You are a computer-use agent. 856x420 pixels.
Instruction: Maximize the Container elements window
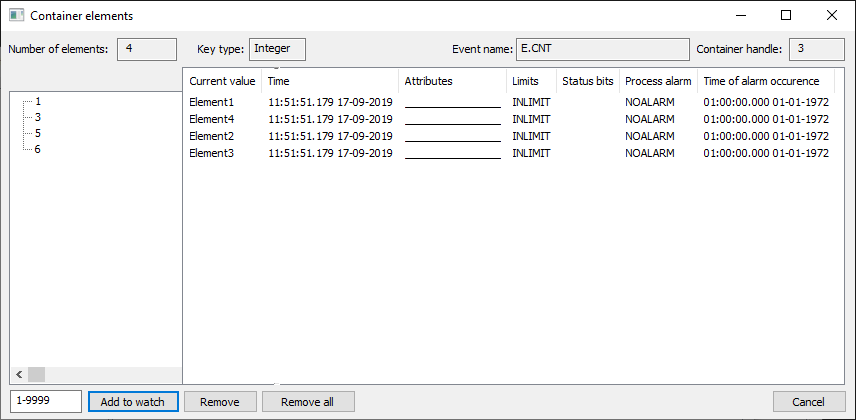click(786, 16)
